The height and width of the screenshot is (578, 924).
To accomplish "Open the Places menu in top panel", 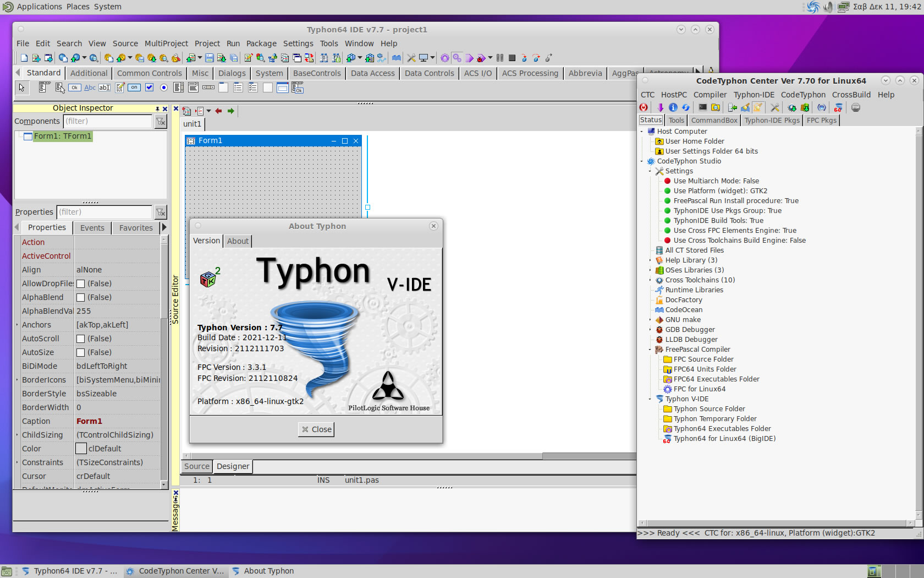I will coord(78,7).
